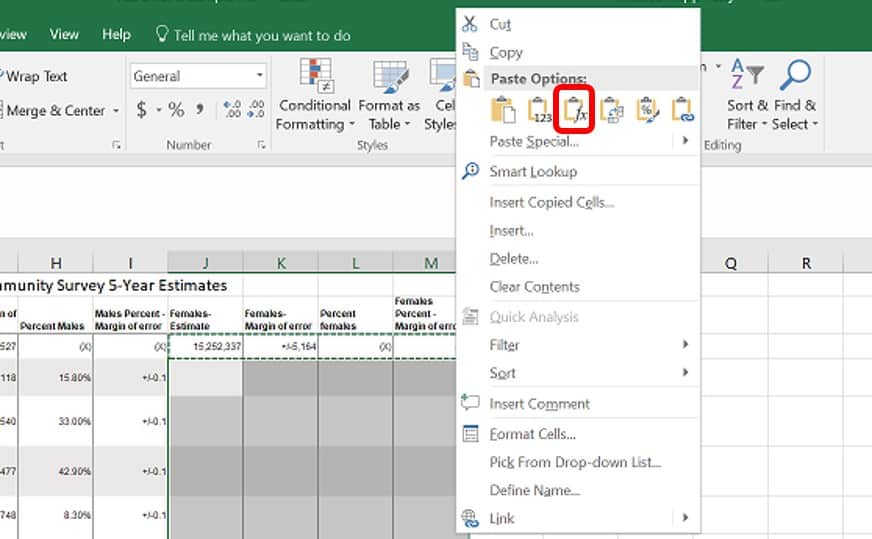This screenshot has width=872, height=539.
Task: Apply Percent Style to cells
Action: pos(176,110)
